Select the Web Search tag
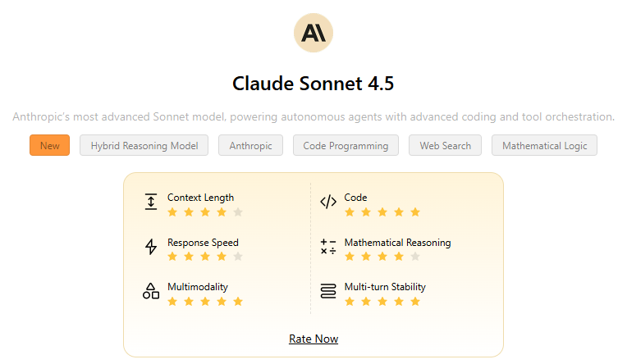This screenshot has height=364, width=627. [445, 145]
